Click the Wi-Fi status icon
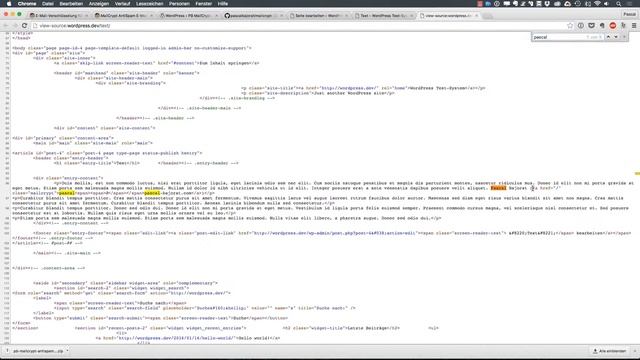The image size is (640, 360). click(x=597, y=4)
